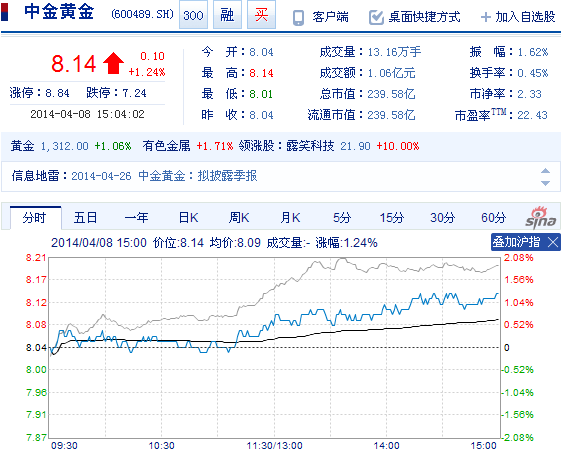Switch to the 30分 chart tab
561x451 pixels.
[x=443, y=217]
